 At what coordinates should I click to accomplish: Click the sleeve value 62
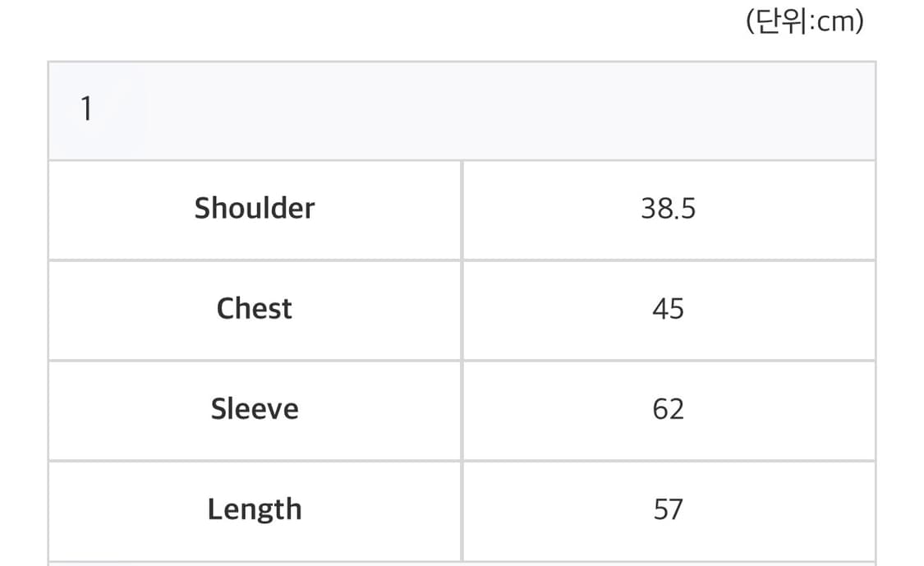pos(668,409)
